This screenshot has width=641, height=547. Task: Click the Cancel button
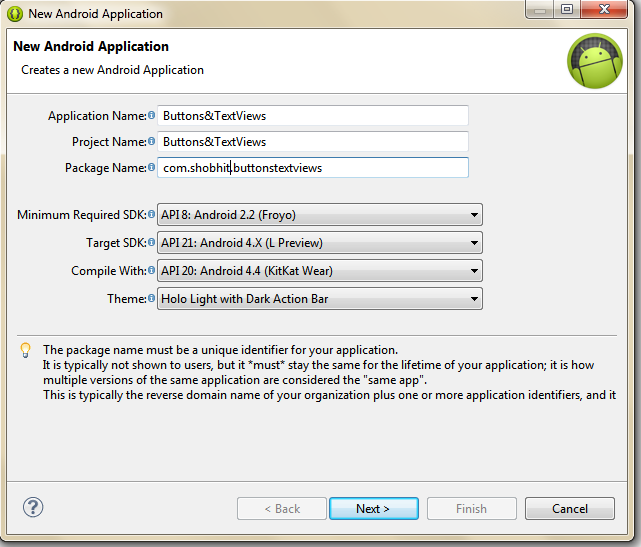click(570, 509)
